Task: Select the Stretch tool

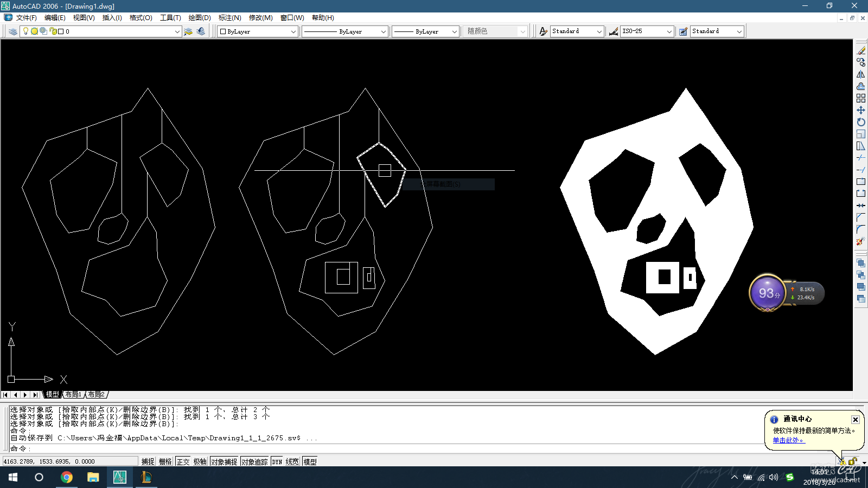Action: coord(861,146)
